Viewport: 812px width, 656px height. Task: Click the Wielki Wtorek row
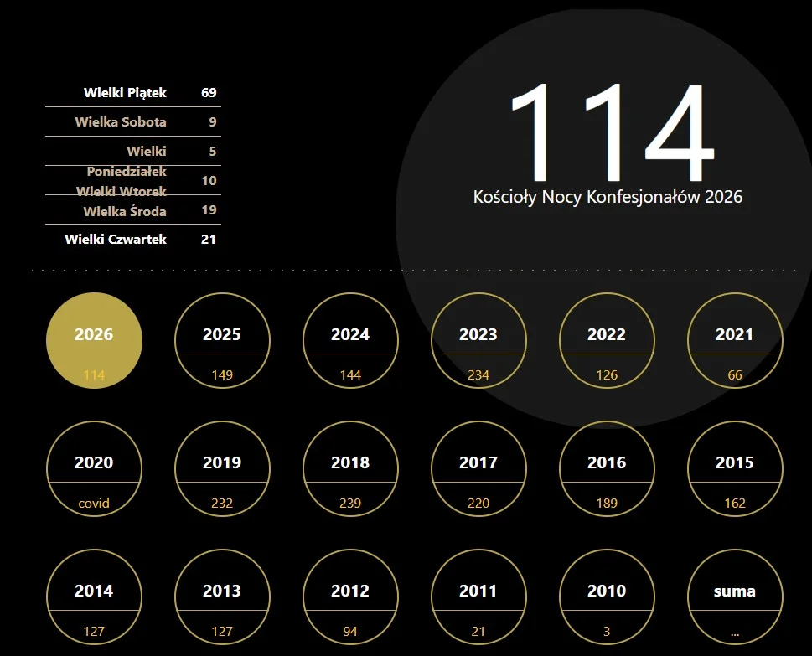(x=133, y=186)
